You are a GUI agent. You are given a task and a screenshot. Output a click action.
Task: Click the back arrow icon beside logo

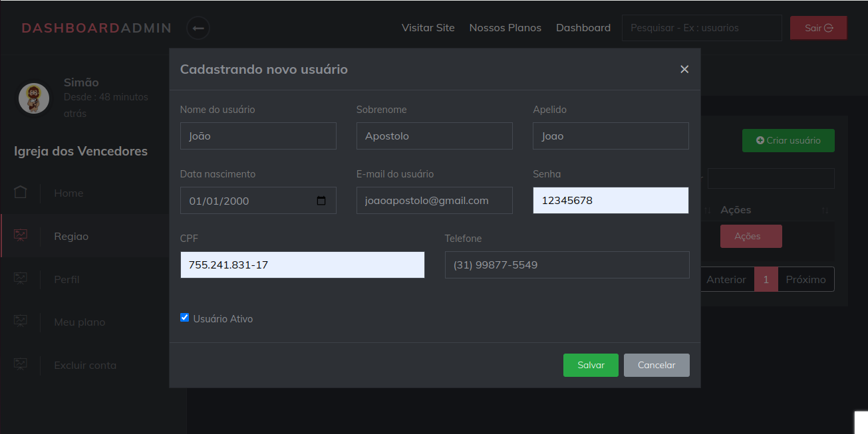[198, 28]
